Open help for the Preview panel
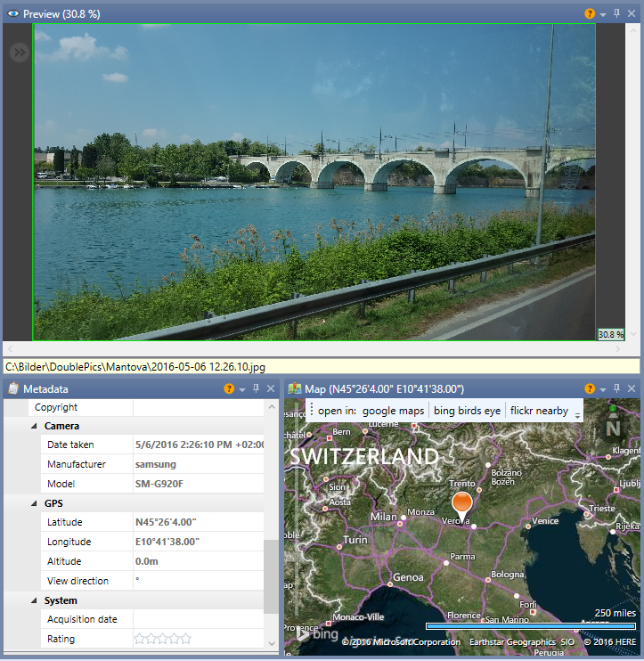The image size is (644, 661). coord(589,14)
